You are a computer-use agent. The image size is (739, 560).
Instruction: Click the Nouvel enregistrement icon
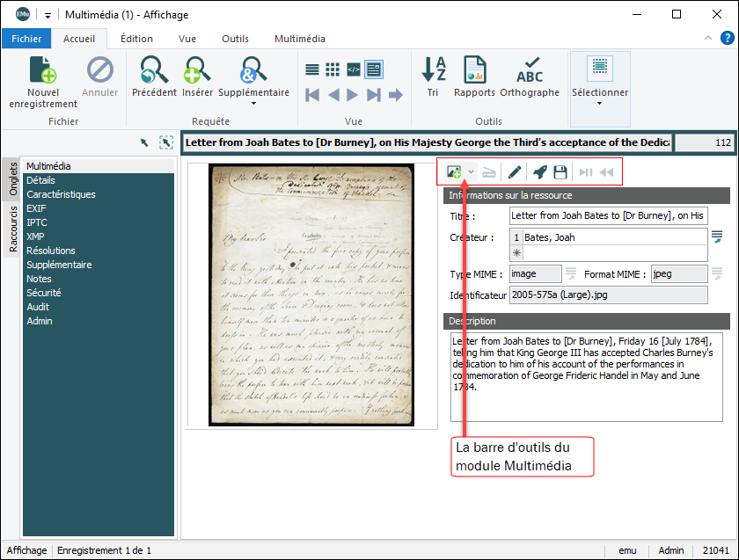(43, 69)
